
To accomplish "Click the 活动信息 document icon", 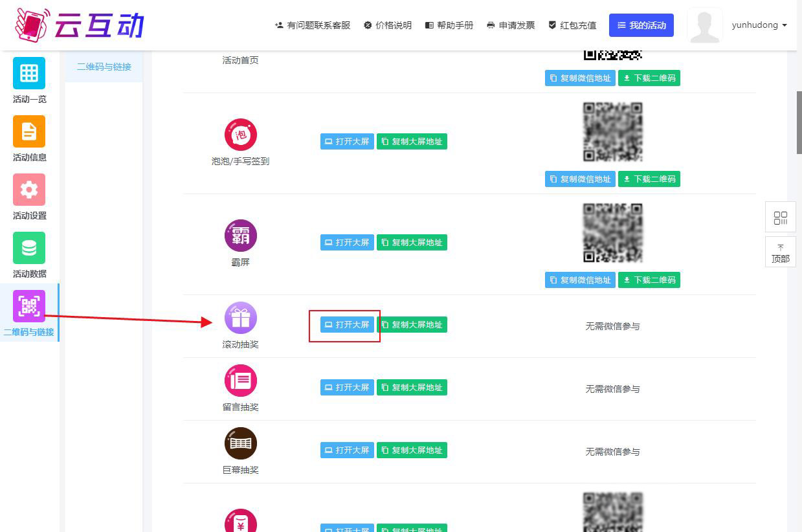I will click(29, 131).
